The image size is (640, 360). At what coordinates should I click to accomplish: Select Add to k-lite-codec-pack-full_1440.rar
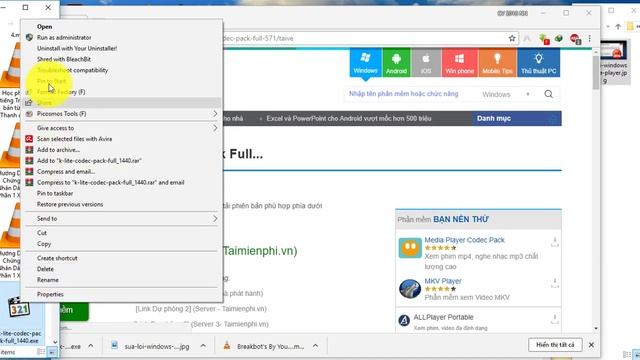pyautogui.click(x=89, y=161)
